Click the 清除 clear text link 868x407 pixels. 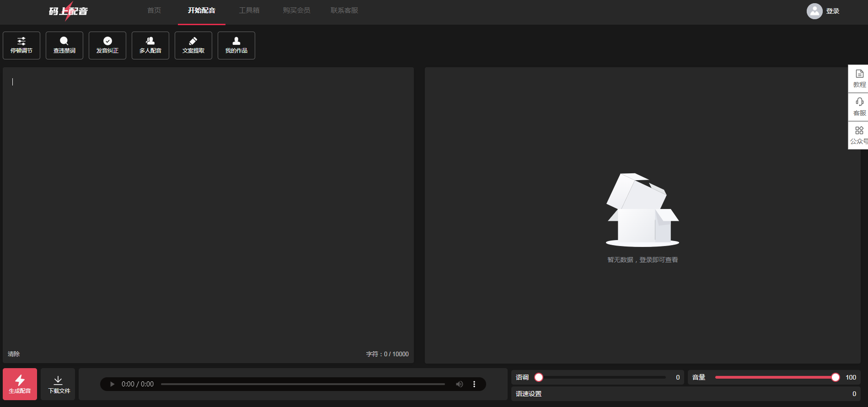(x=14, y=354)
